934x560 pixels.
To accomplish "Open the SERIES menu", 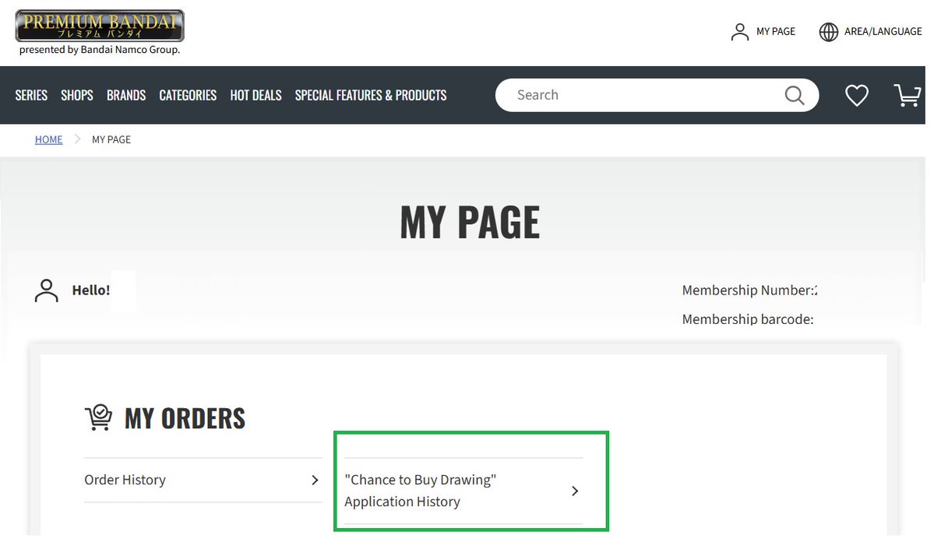I will pos(31,95).
